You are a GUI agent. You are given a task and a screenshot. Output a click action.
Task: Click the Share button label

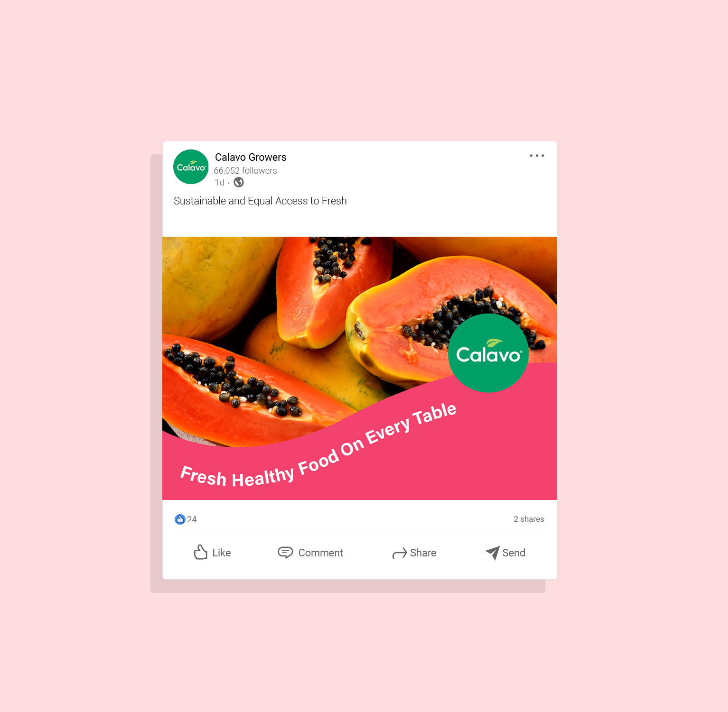click(x=423, y=553)
